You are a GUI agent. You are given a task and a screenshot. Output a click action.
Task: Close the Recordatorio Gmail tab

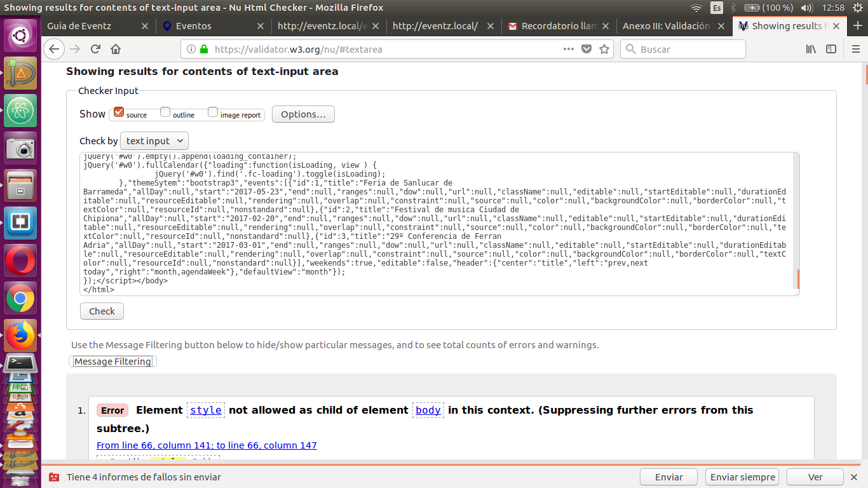[605, 26]
